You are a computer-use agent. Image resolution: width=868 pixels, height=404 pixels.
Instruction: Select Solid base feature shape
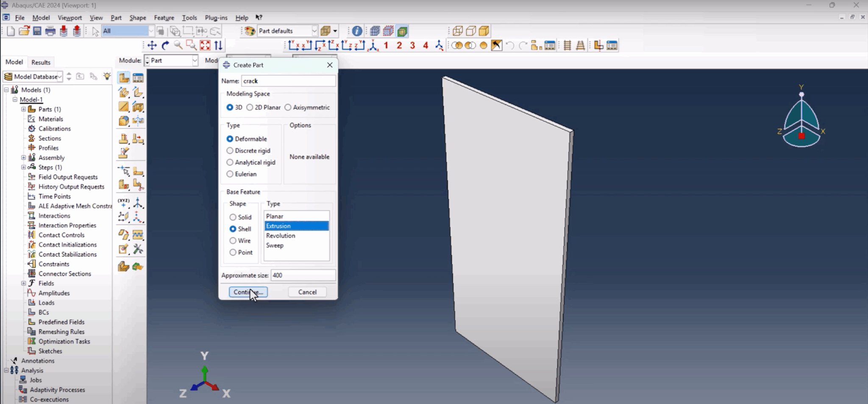point(233,217)
